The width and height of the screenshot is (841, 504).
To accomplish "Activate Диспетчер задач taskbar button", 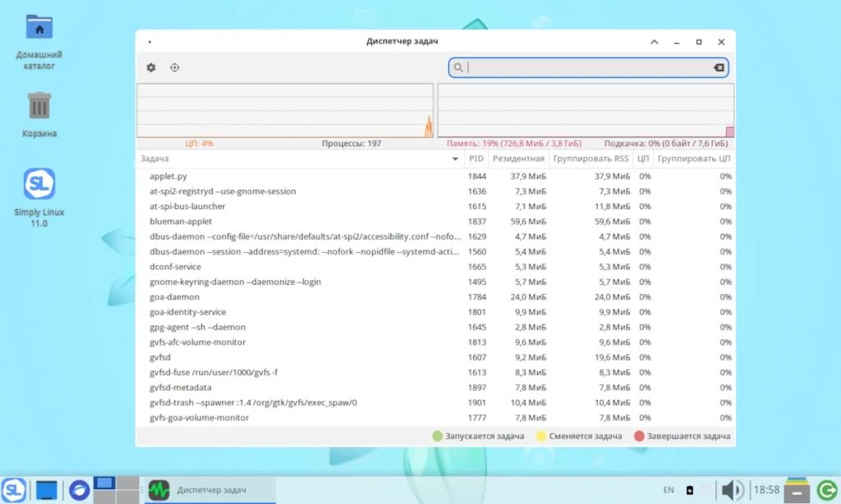I will point(210,490).
